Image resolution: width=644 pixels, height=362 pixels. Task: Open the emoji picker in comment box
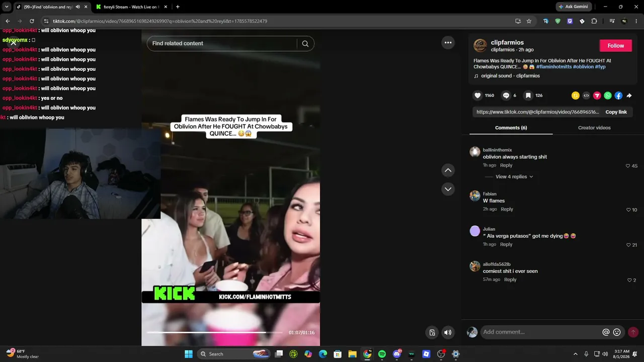click(x=617, y=332)
